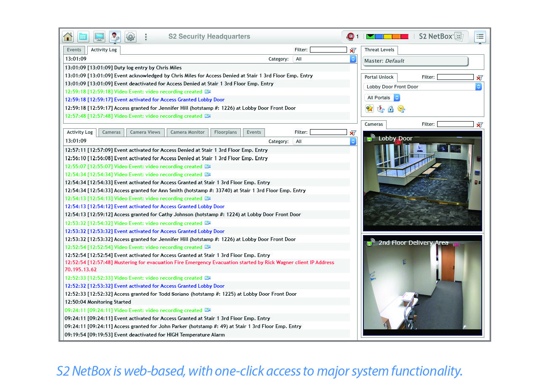Click the highlighted People access icon
This screenshot has width=542, height=392.
pyautogui.click(x=115, y=37)
